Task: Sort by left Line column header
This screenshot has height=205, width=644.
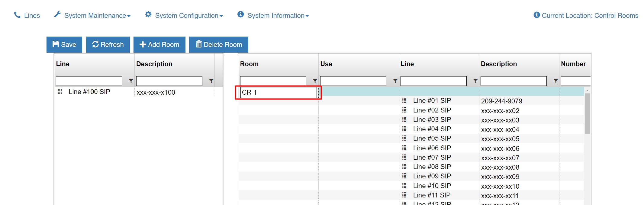Action: coord(94,64)
